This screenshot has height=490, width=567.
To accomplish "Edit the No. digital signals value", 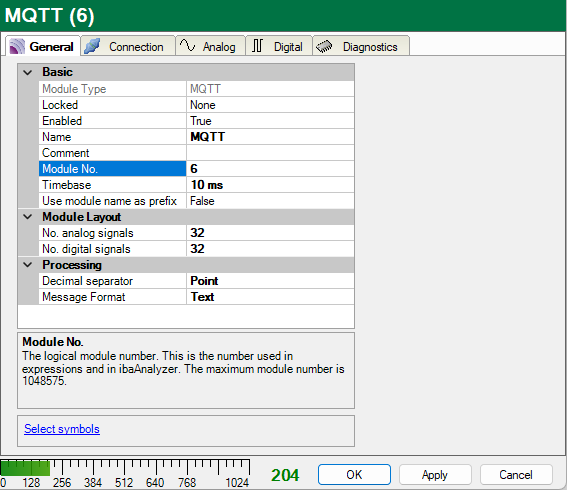I will (x=270, y=249).
